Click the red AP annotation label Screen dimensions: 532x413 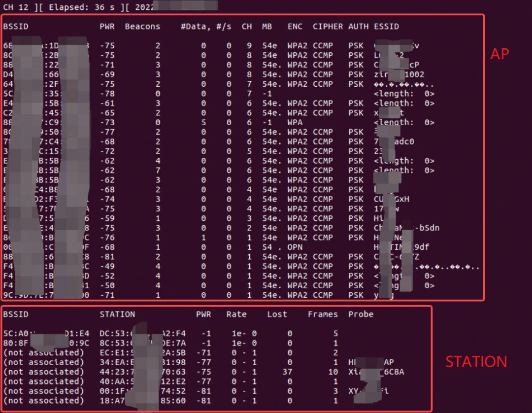click(499, 54)
